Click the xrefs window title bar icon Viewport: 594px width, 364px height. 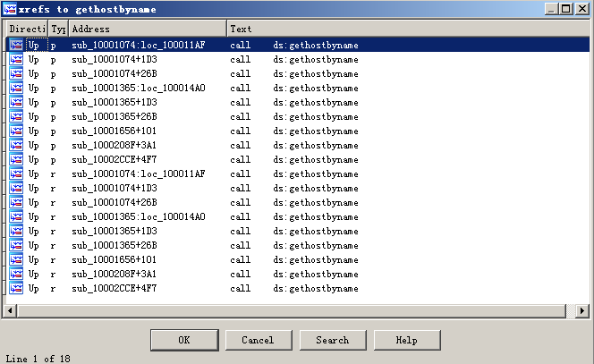pyautogui.click(x=10, y=9)
